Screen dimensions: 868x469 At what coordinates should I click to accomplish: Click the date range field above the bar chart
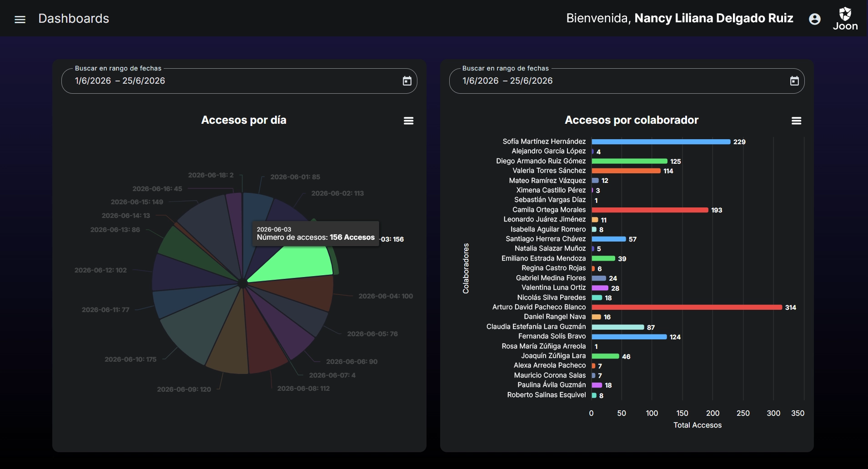(x=627, y=81)
